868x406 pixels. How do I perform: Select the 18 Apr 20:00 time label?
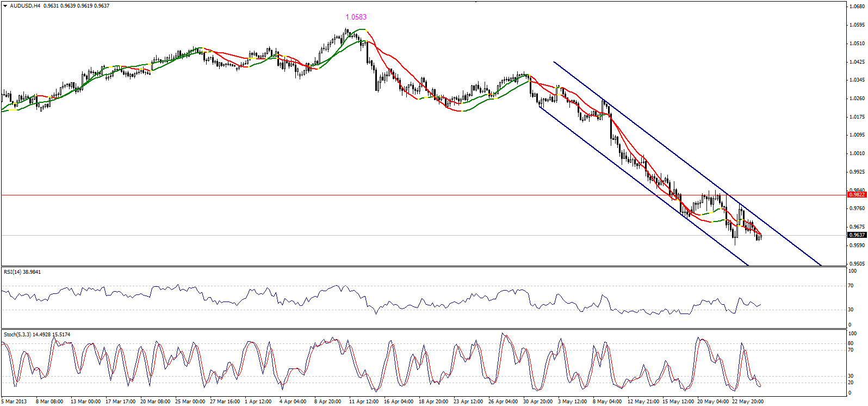433,402
